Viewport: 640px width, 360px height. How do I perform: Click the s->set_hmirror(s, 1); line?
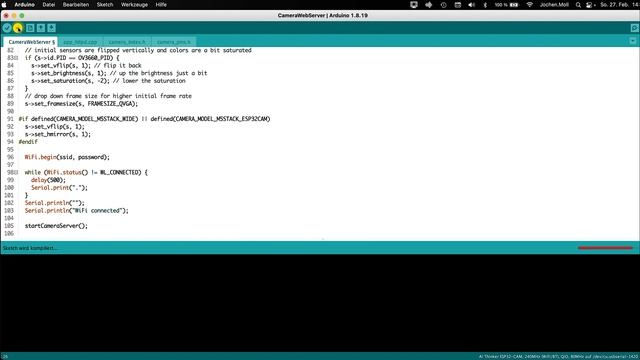58,134
